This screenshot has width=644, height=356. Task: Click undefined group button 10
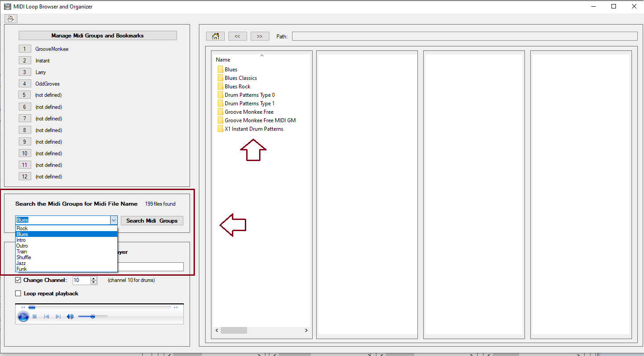pos(25,153)
